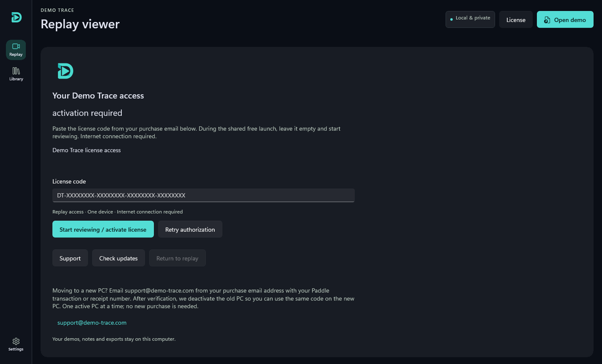Viewport: 602px width, 364px height.
Task: Click the 'Your demos, notes and exports' footer text
Action: [114, 339]
